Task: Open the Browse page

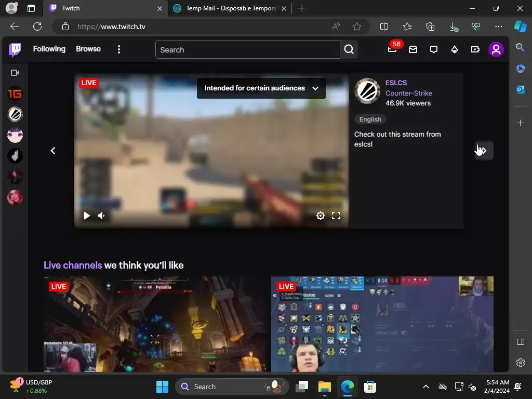Action: coord(88,49)
